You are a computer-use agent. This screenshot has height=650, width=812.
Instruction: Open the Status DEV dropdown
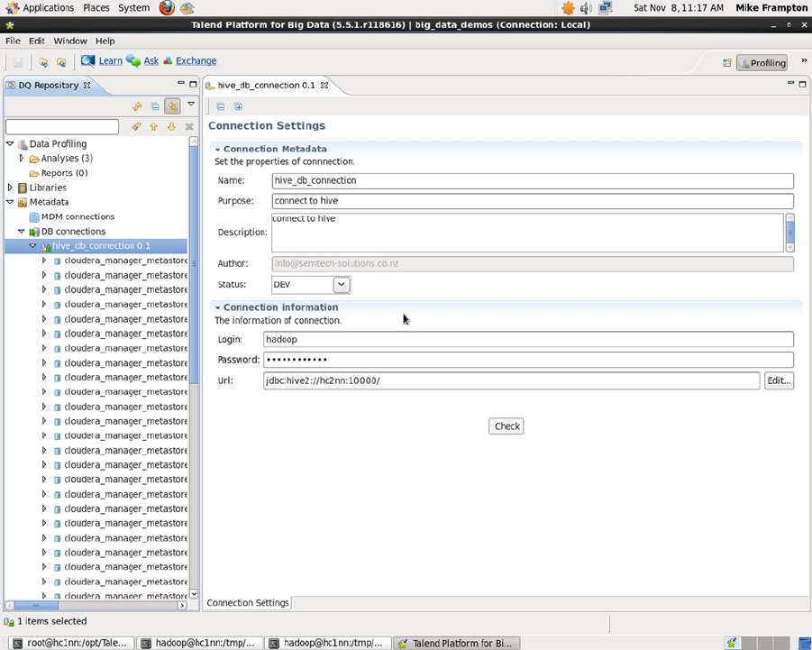tap(342, 284)
